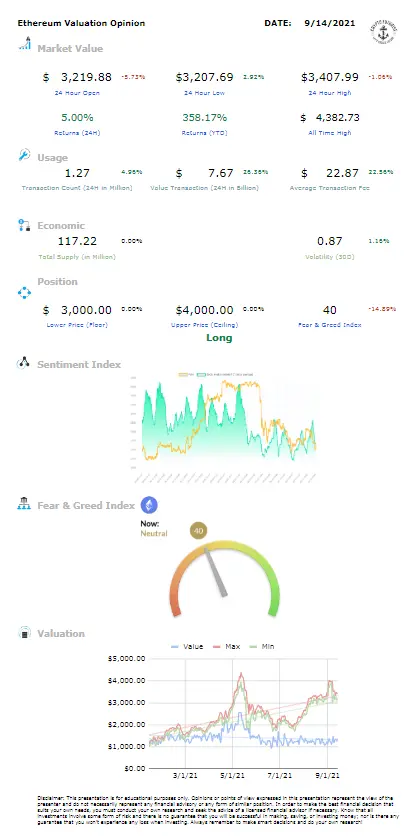The image size is (420, 840).
Task: Click the 3/1/21 date axis label
Action: pyautogui.click(x=186, y=775)
